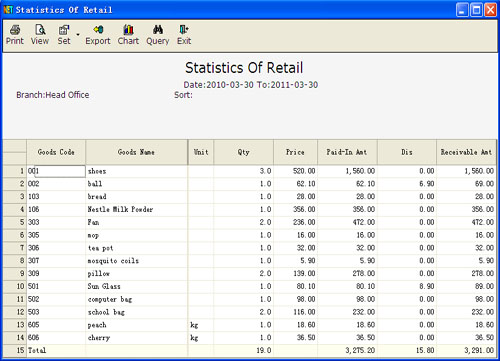The height and width of the screenshot is (361, 500).
Task: Click the Print printer icon
Action: pyautogui.click(x=15, y=30)
